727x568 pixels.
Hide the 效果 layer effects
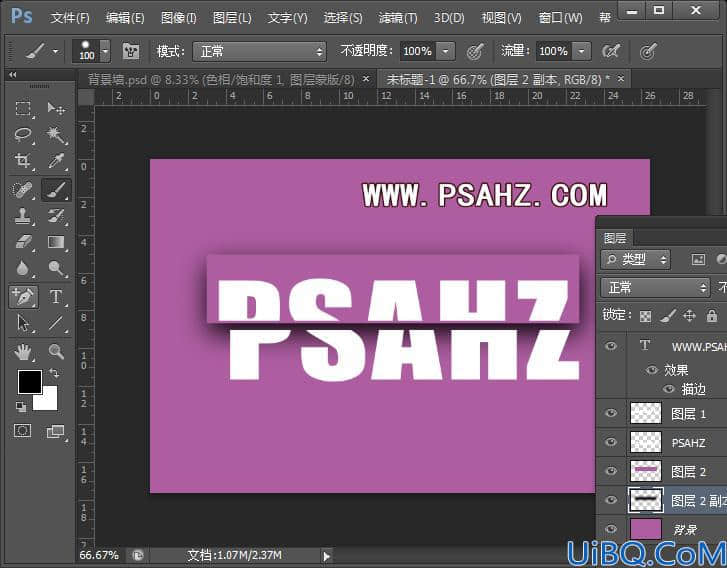point(652,370)
